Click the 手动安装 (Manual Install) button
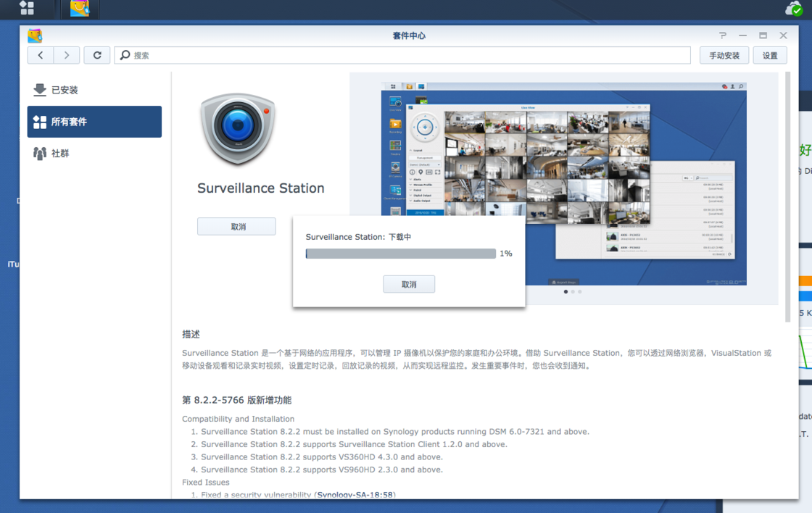Image resolution: width=812 pixels, height=513 pixels. 724,55
